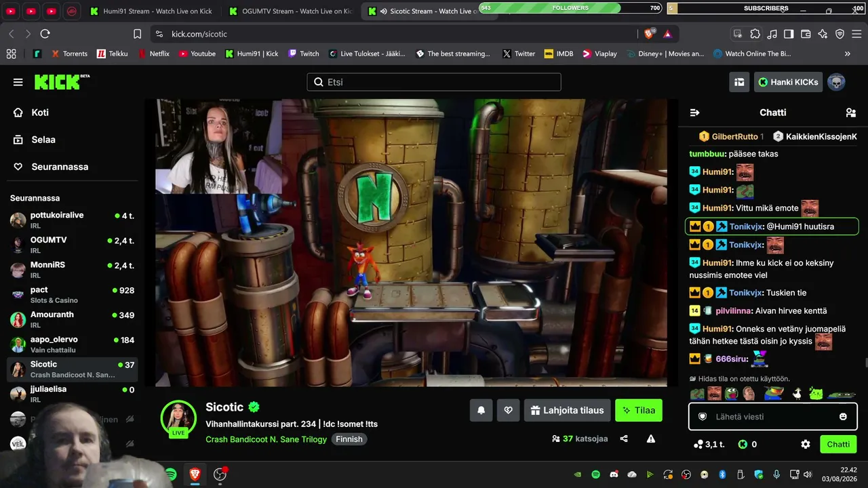Send message with the Chatti button
Screen dimensions: 868x488
[x=838, y=445]
